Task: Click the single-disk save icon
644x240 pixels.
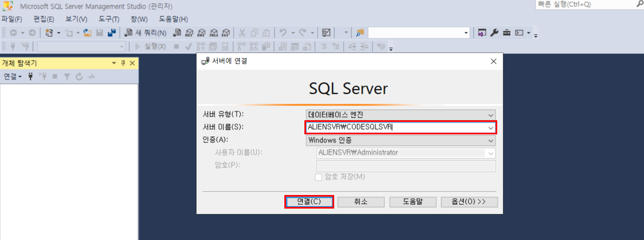Action: point(100,33)
